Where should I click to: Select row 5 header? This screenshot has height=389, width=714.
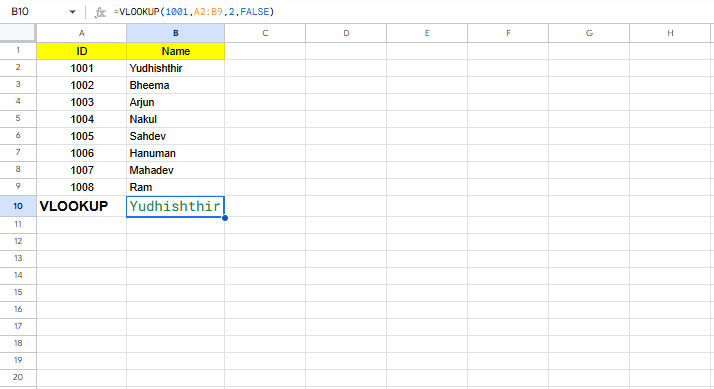click(x=18, y=118)
